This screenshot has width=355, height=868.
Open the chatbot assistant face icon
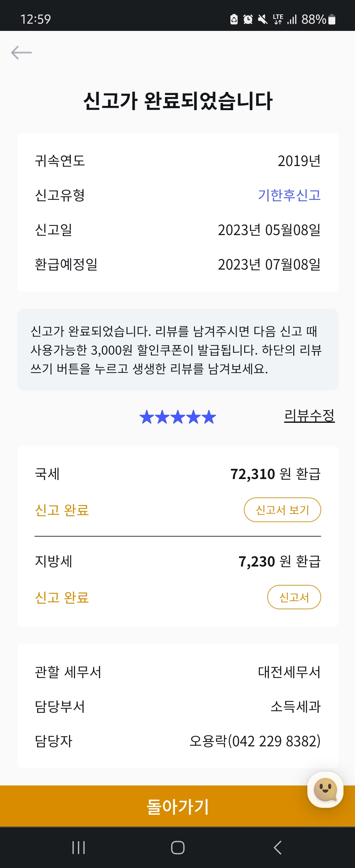click(x=325, y=789)
